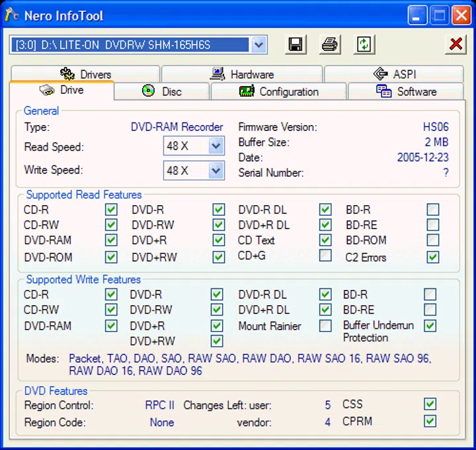Switch to the Hardware tab
The width and height of the screenshot is (476, 450).
(x=242, y=74)
